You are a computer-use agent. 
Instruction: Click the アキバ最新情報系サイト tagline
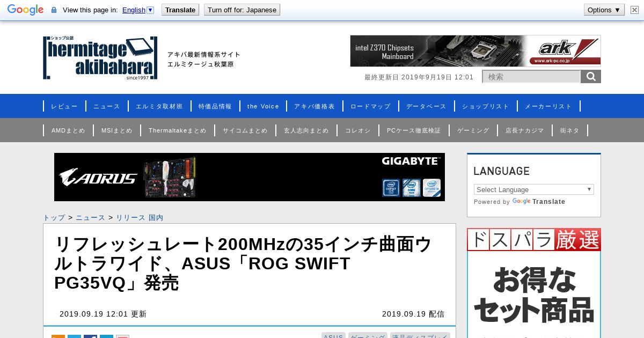pos(204,55)
